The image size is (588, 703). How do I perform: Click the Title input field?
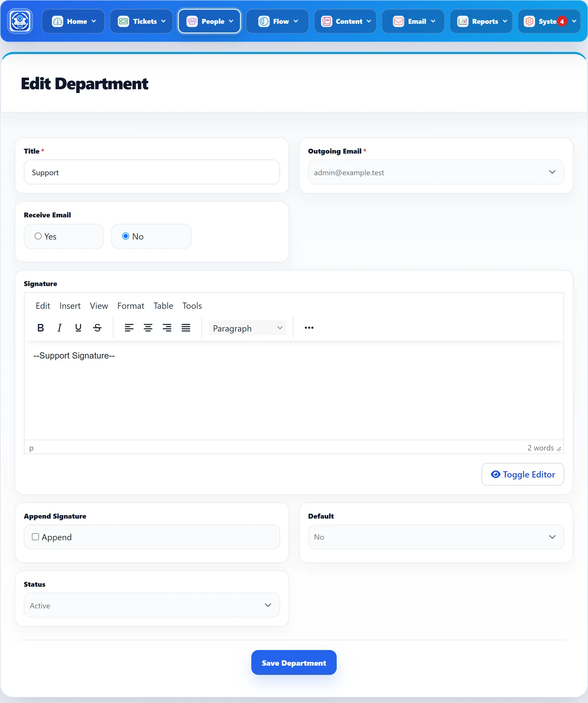pos(152,172)
